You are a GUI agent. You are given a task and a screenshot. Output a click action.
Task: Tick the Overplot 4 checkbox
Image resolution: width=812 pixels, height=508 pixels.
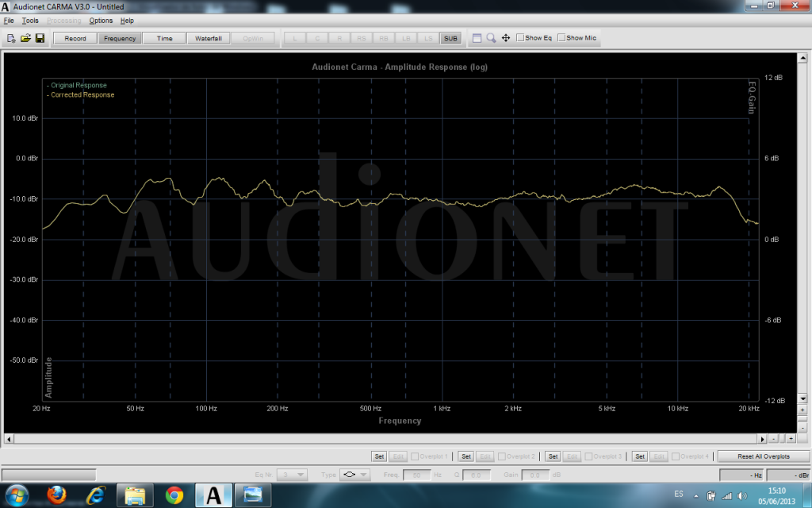676,456
